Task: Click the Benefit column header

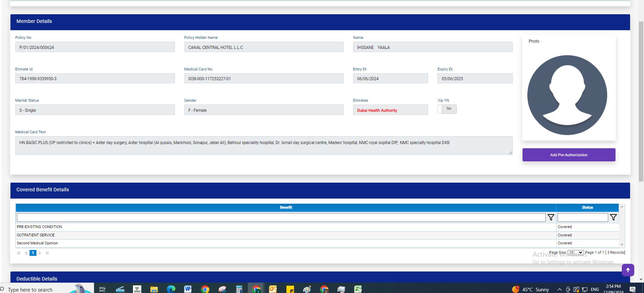Action: coord(286,208)
